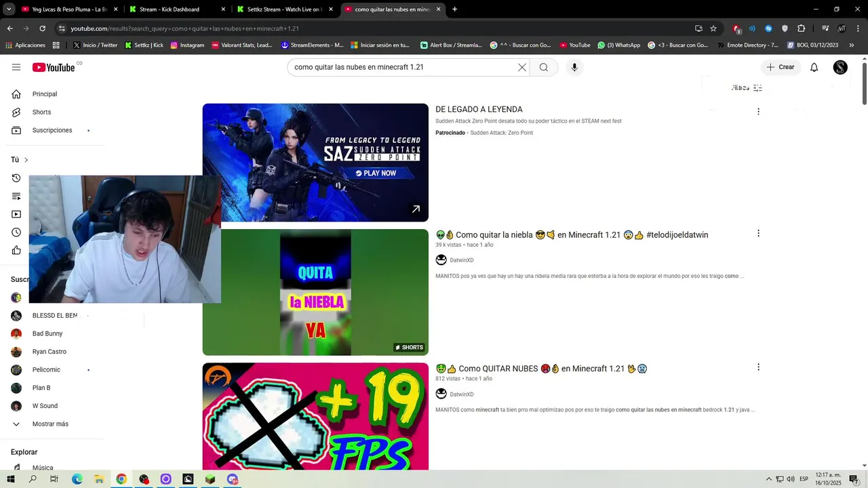Open the YouTube hamburger guide menu

[x=16, y=67]
